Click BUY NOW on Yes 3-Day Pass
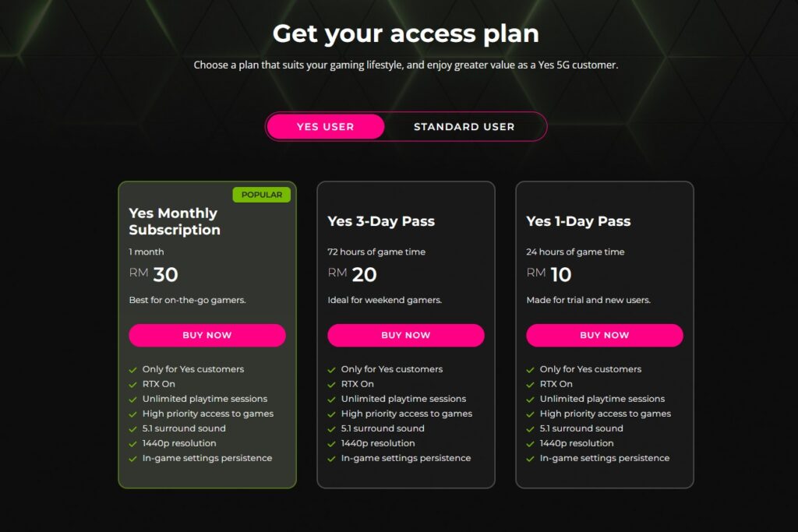The image size is (798, 532). click(406, 335)
